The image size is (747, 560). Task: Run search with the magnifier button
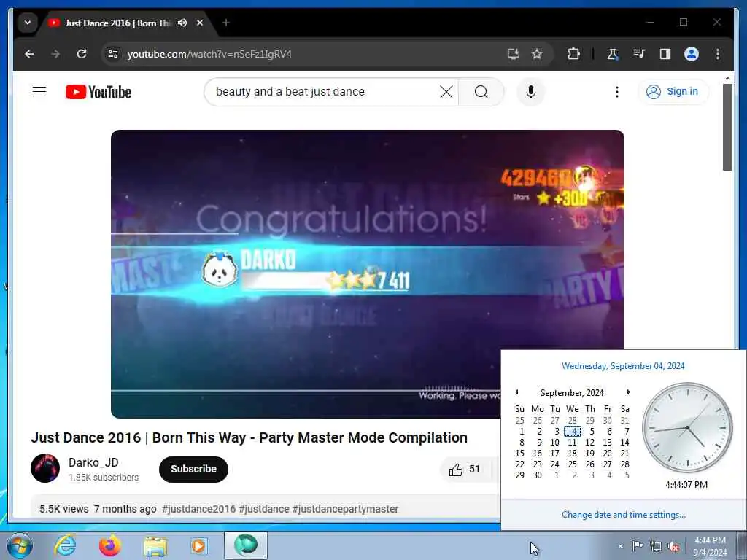click(x=481, y=91)
